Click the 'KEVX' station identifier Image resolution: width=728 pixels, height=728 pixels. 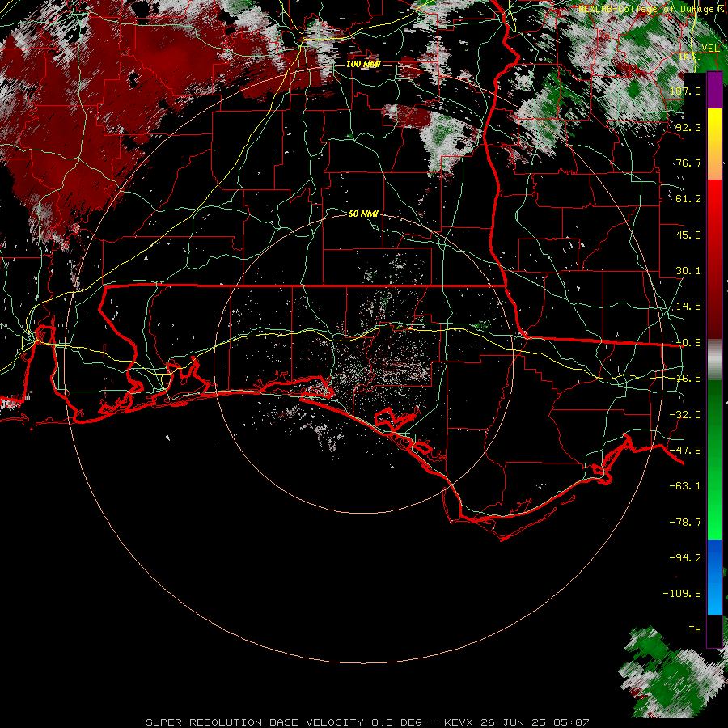click(459, 722)
